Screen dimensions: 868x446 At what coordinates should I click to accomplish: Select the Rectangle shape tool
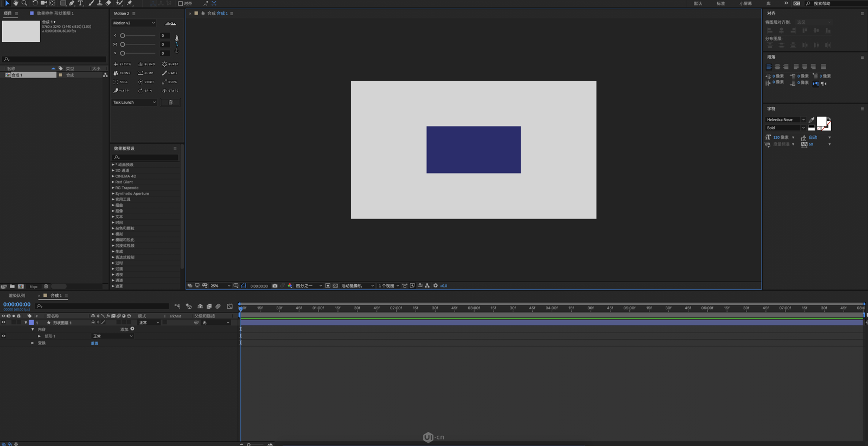click(63, 3)
